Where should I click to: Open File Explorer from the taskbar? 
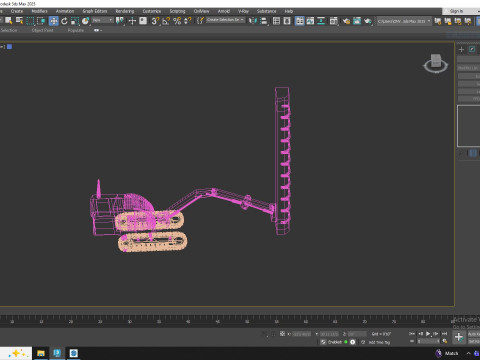(41, 353)
